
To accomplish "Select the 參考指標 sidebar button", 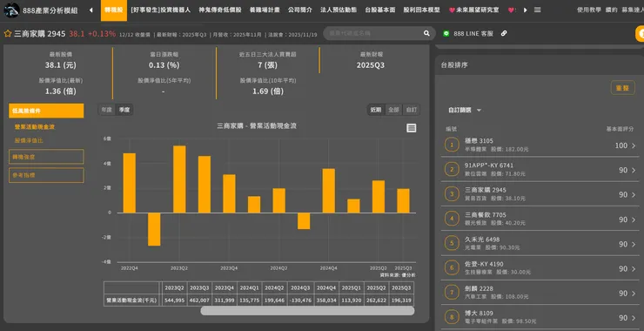I will 46,175.
